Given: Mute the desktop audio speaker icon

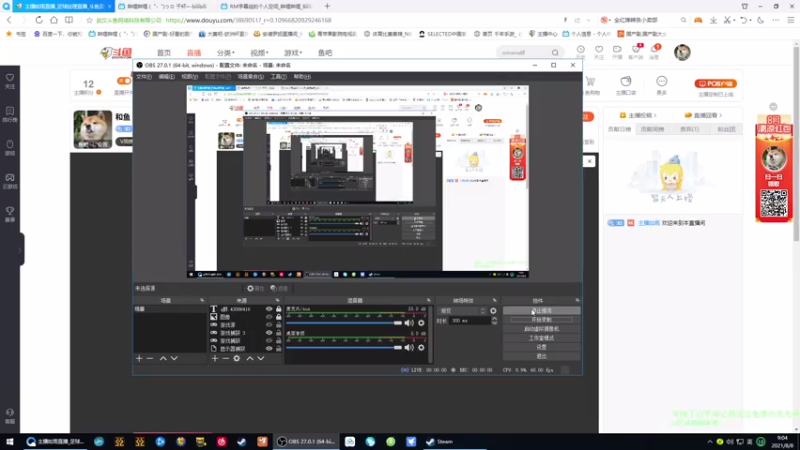Looking at the screenshot, I should pyautogui.click(x=409, y=347).
